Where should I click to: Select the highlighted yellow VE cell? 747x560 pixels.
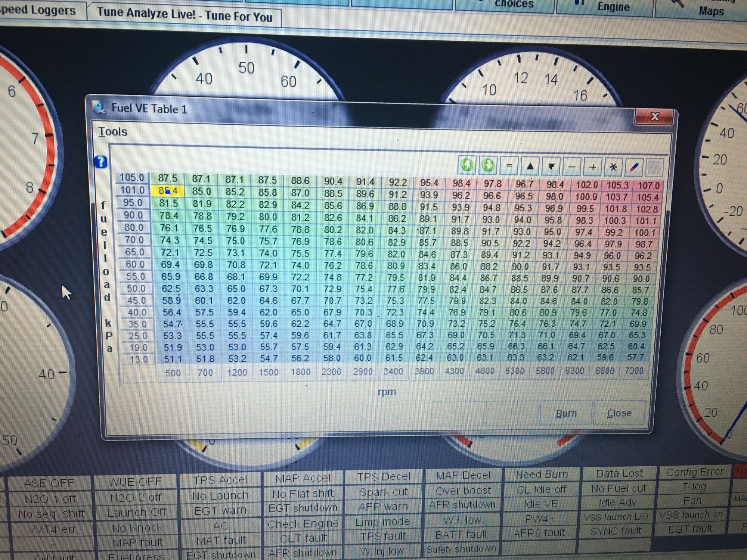tap(168, 191)
